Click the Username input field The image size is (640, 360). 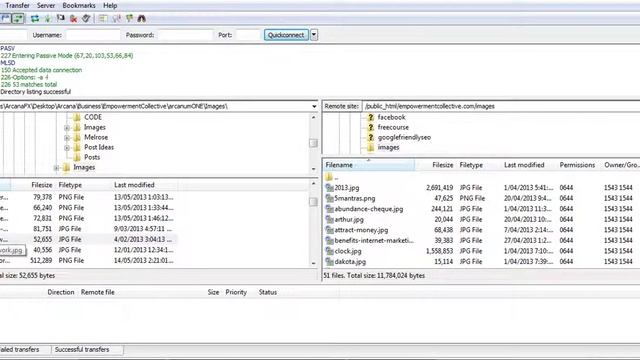coord(93,35)
